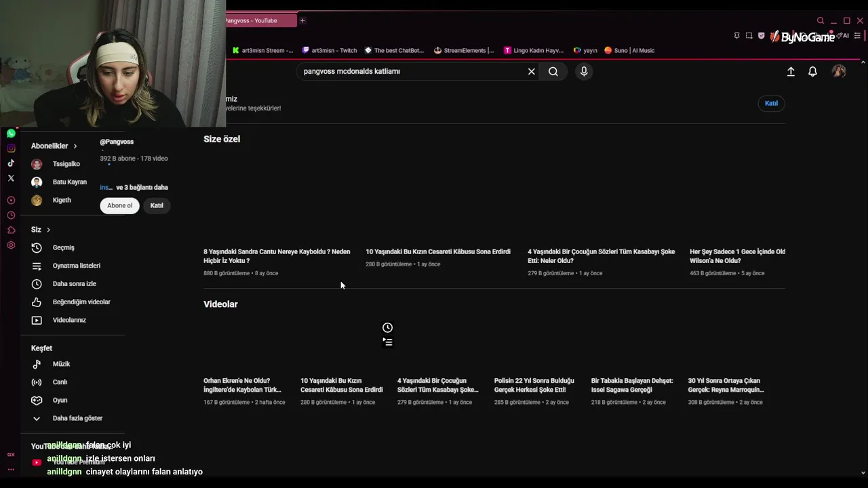
Task: Expand the Siz section arrow
Action: point(48,230)
